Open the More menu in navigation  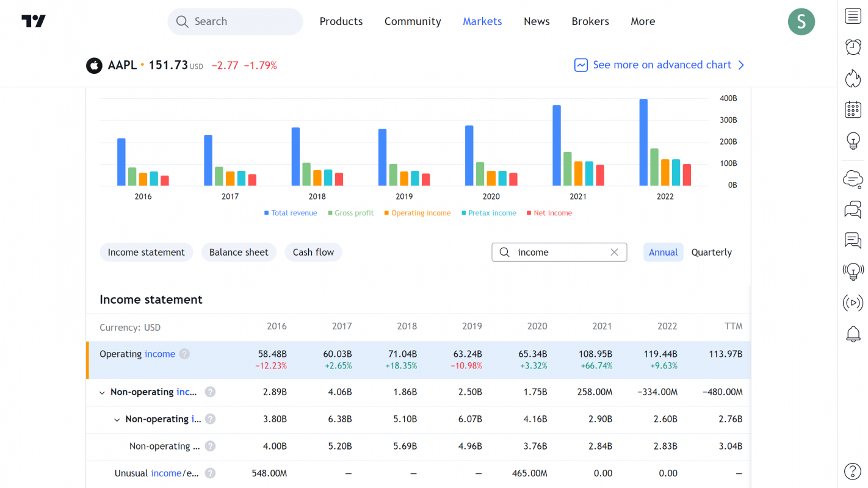click(643, 21)
